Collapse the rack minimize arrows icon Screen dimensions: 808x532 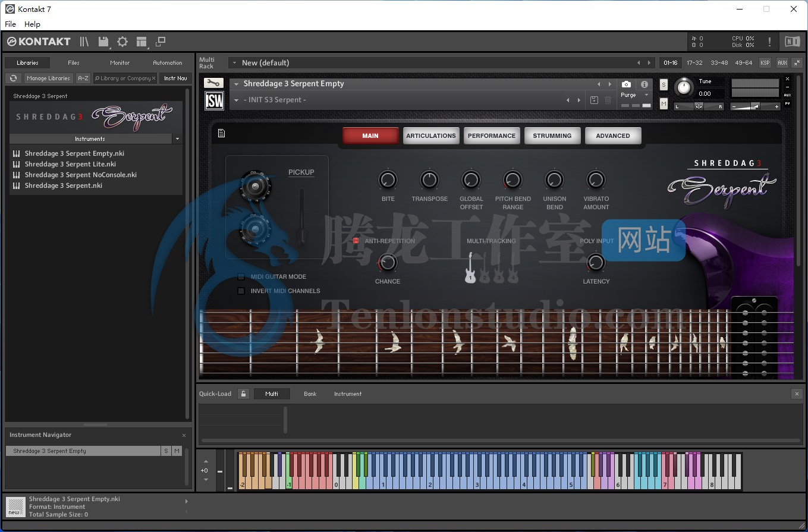tap(797, 62)
